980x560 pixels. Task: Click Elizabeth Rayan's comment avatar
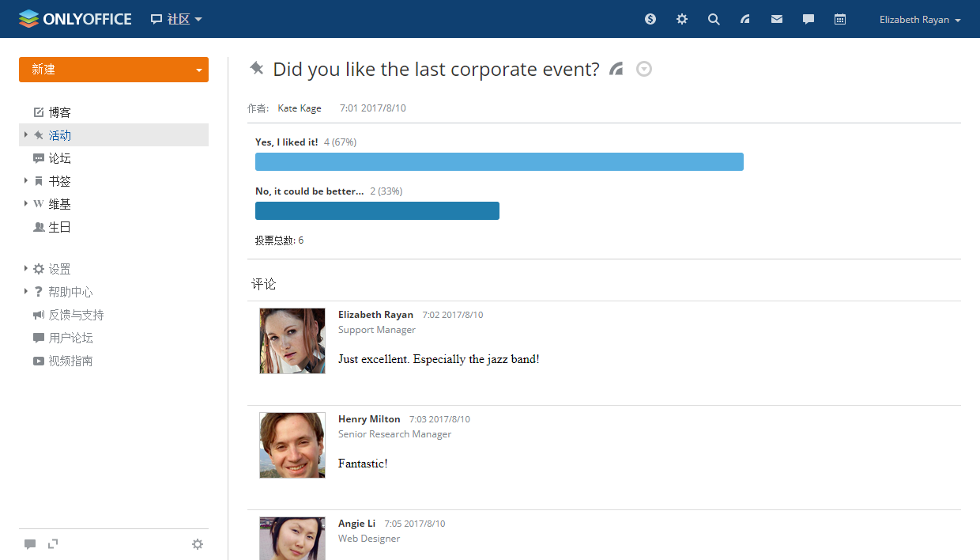292,341
